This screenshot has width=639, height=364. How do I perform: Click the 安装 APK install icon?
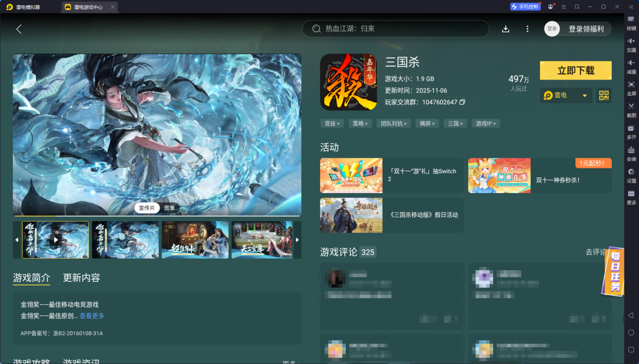[x=630, y=153]
